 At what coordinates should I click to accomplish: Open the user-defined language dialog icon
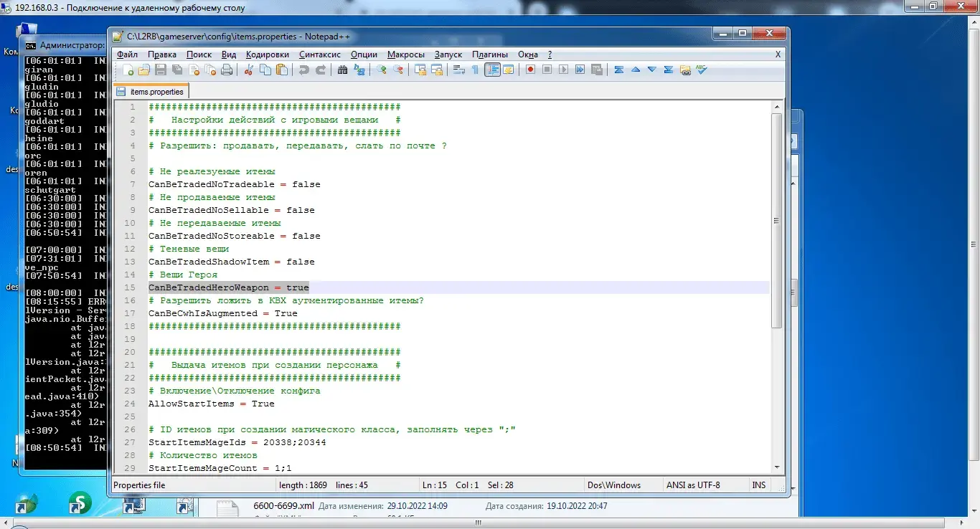pyautogui.click(x=508, y=70)
